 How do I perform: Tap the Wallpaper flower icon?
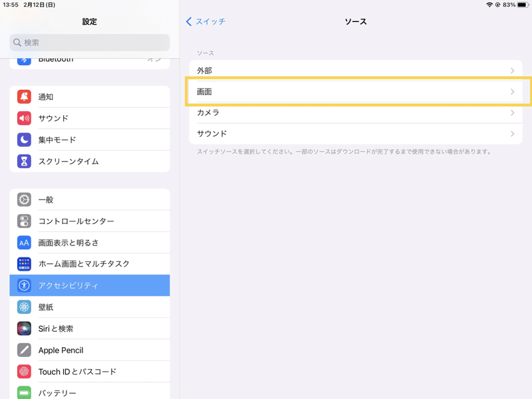25,307
